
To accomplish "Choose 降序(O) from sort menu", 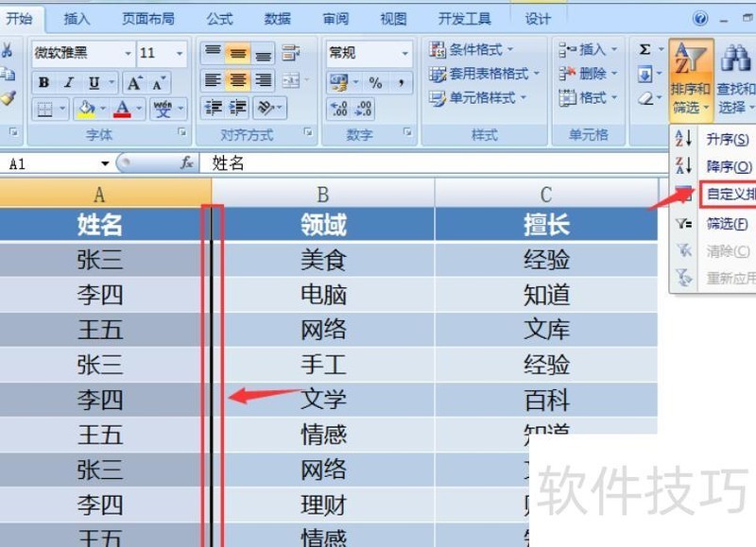I will 713,166.
